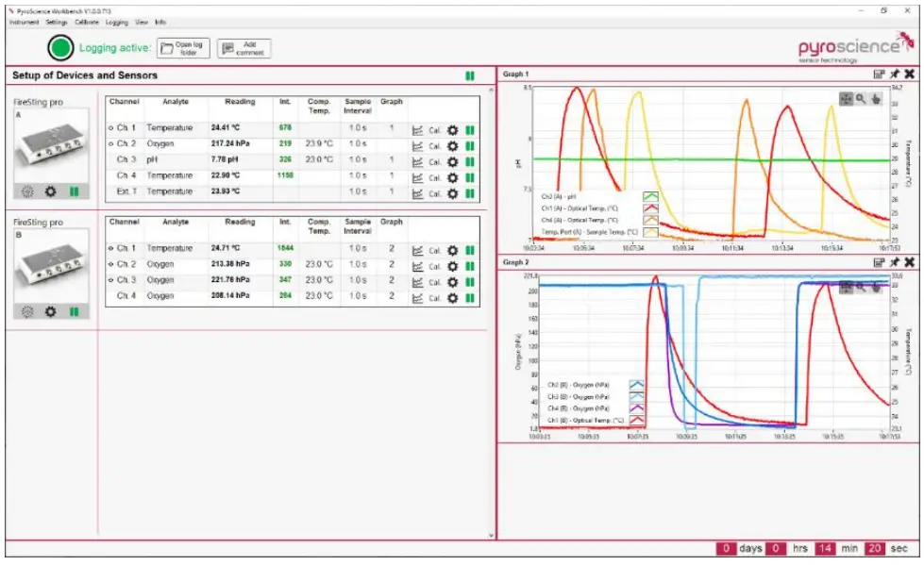Open FireSting pro A device settings gear
The image size is (924, 565).
point(51,191)
